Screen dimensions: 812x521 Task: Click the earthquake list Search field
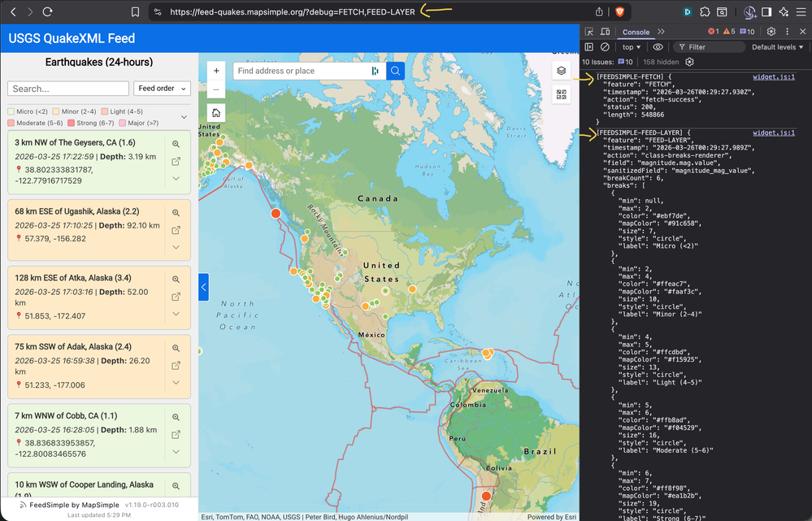67,89
